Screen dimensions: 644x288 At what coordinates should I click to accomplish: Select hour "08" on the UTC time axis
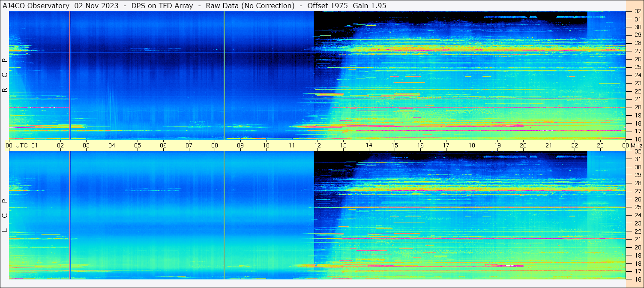click(215, 145)
